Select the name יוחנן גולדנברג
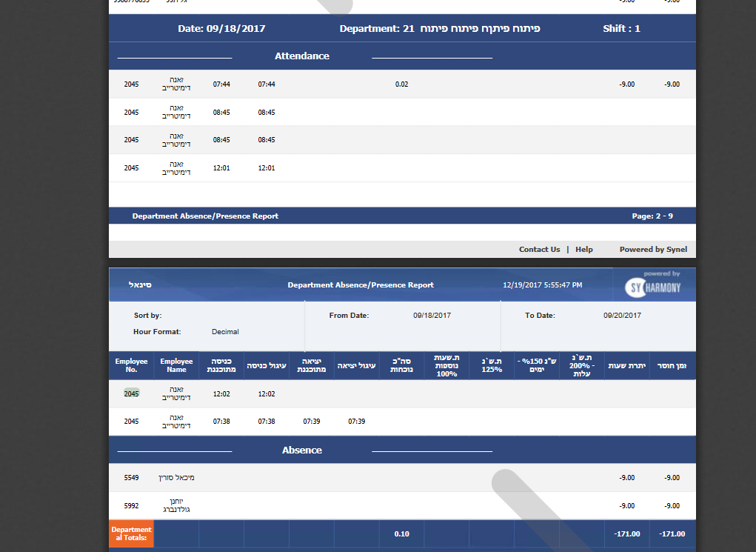Viewport: 756px width, 552px height. [x=176, y=505]
